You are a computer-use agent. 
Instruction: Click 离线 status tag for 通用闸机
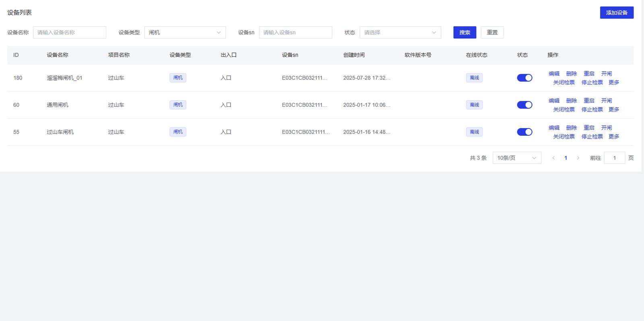click(475, 105)
